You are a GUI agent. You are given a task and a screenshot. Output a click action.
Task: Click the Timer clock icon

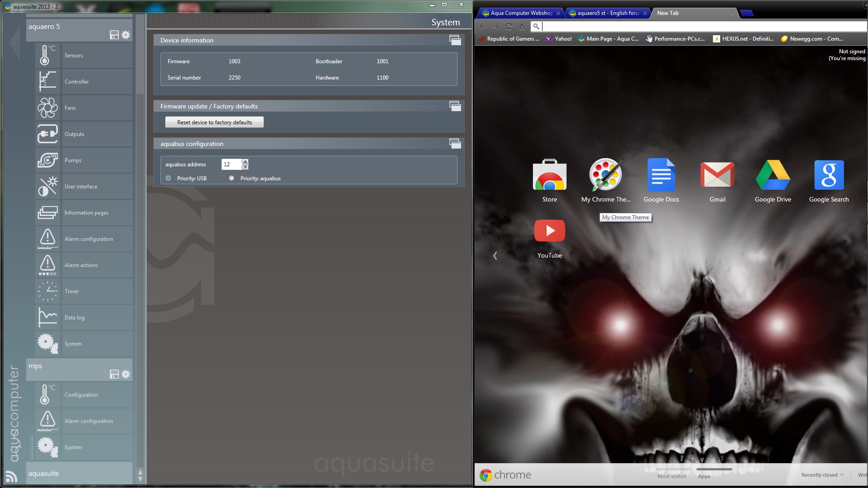click(x=47, y=291)
